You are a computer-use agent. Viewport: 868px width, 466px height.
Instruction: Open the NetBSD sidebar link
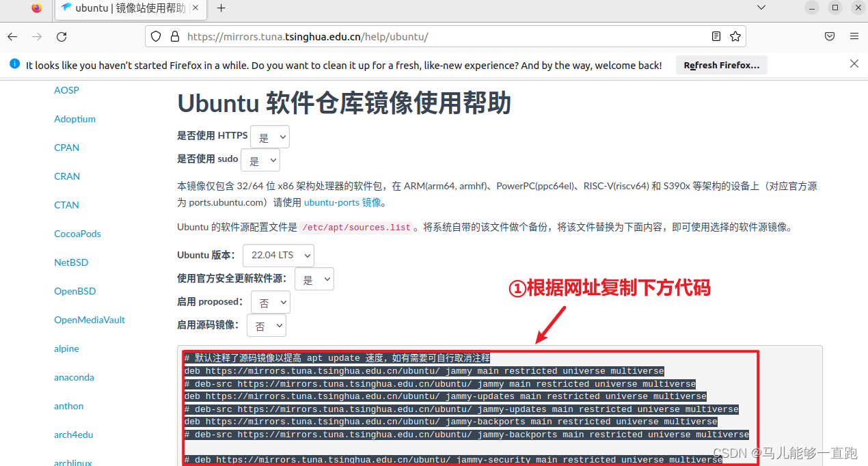click(x=71, y=262)
